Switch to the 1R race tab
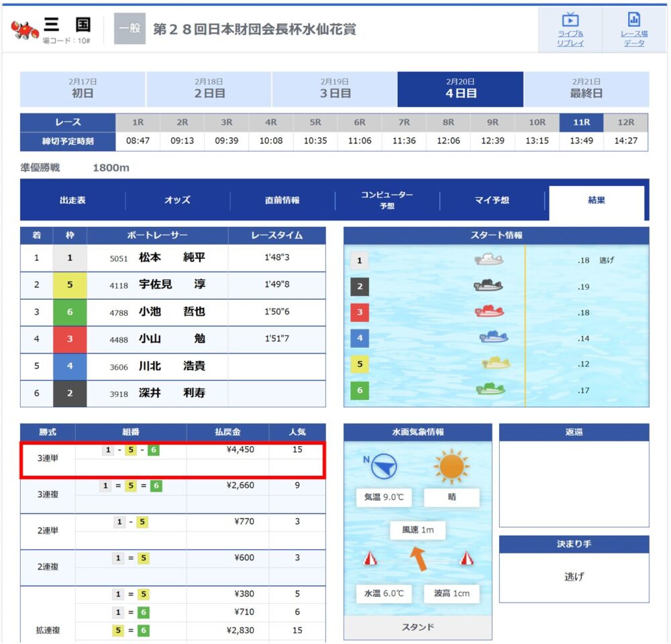This screenshot has width=671, height=644. (x=138, y=122)
